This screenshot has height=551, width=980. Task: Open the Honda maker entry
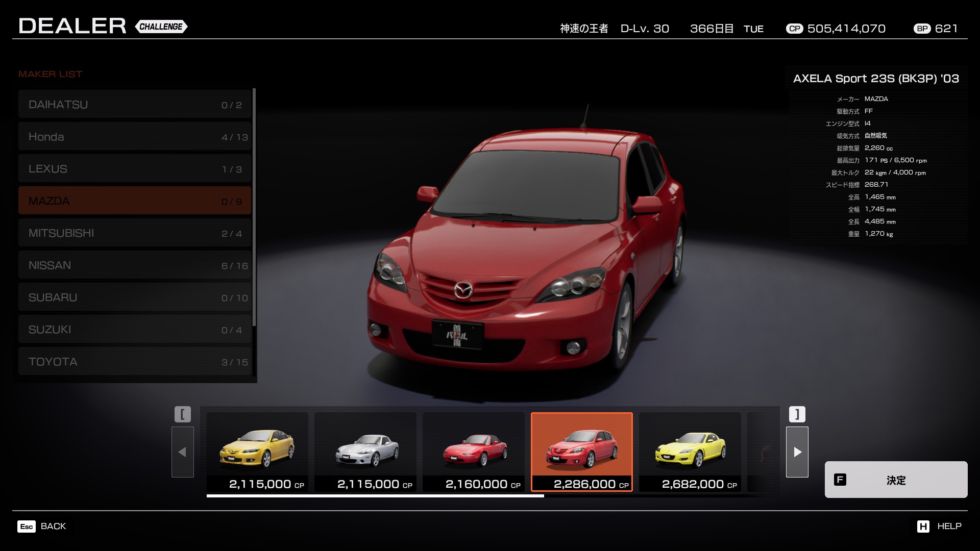coord(135,137)
